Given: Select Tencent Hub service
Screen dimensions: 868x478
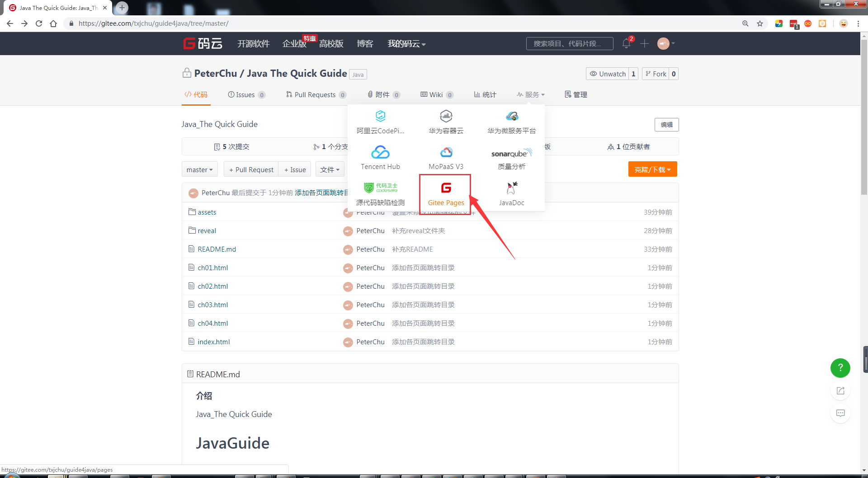Looking at the screenshot, I should click(x=380, y=157).
